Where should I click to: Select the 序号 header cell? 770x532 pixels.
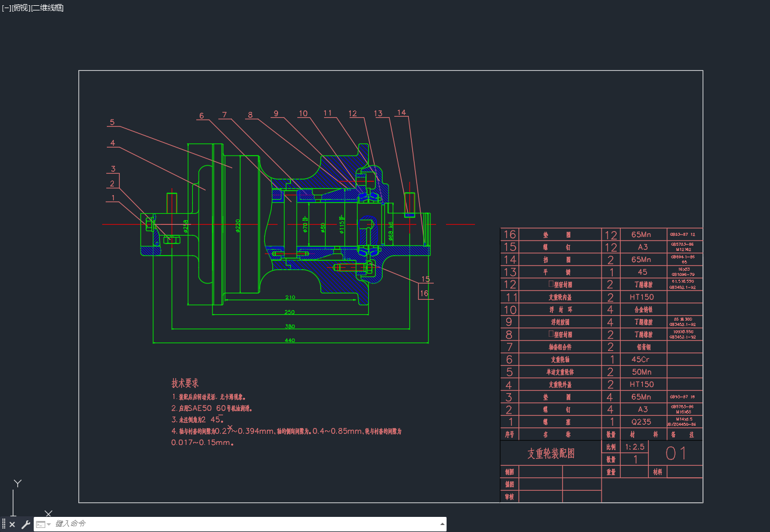[x=509, y=434]
